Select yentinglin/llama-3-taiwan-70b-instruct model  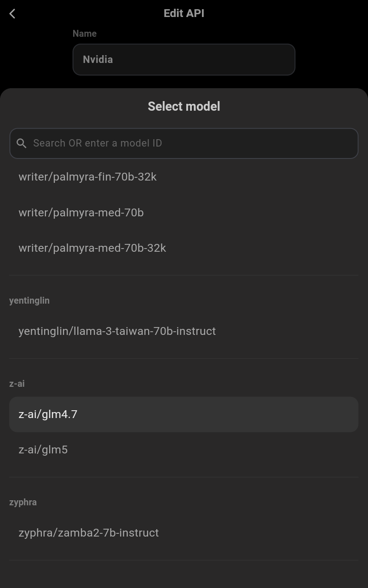pos(117,331)
